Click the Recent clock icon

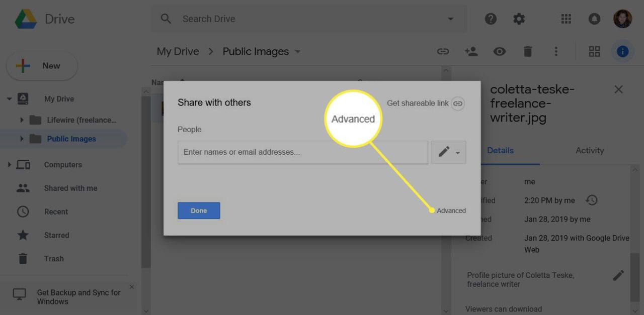23,212
